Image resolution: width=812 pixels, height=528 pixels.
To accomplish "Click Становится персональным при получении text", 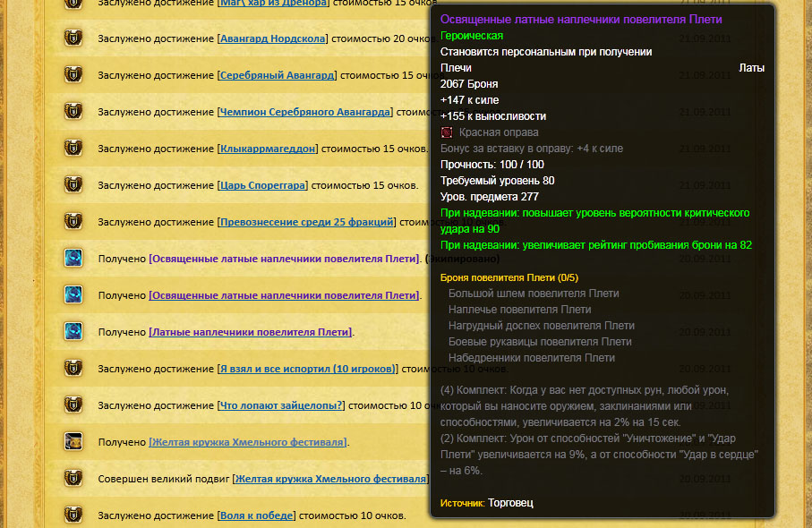I will coord(546,52).
